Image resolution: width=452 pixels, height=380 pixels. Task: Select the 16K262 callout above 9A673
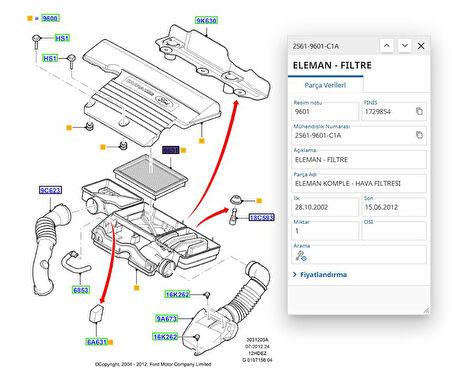[x=178, y=294]
